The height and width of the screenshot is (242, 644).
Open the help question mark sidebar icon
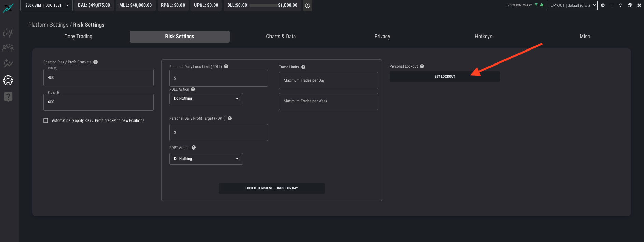(x=8, y=97)
